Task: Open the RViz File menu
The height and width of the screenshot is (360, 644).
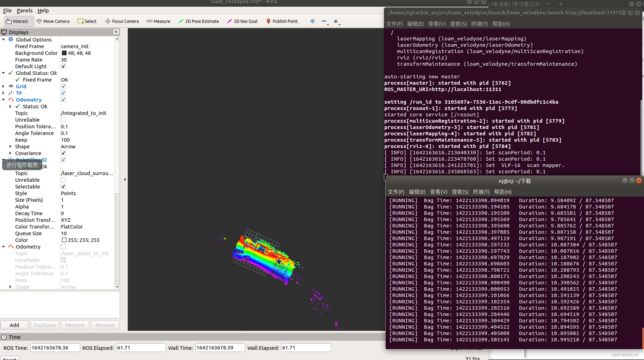Action: point(7,11)
